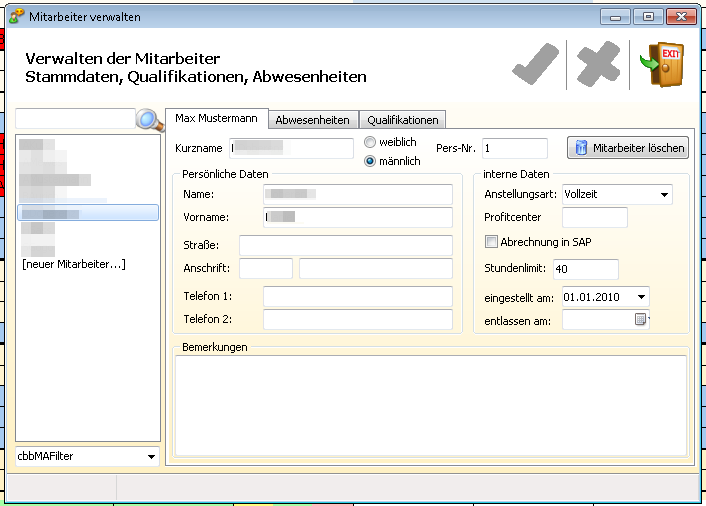Open the Anstellungsart dropdown
This screenshot has width=706, height=506.
(664, 194)
